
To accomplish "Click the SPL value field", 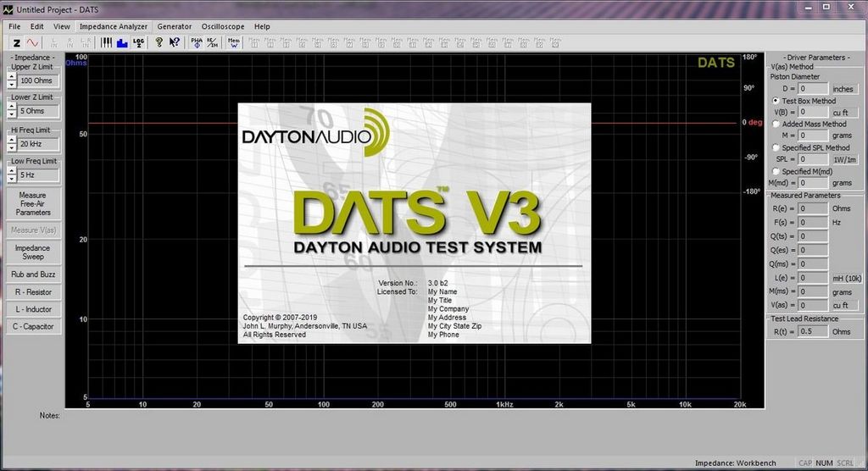I will (813, 159).
